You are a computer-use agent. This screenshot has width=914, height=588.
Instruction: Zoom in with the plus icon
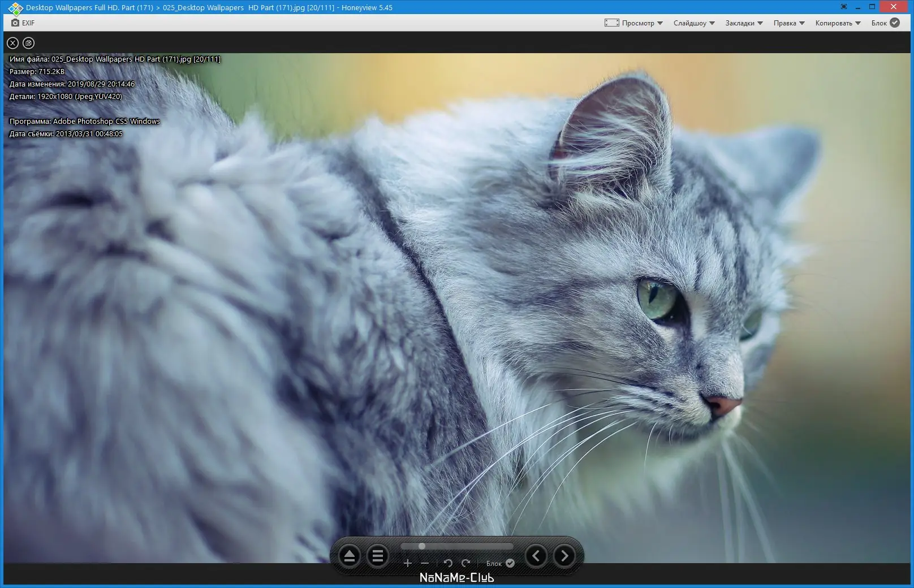[407, 563]
